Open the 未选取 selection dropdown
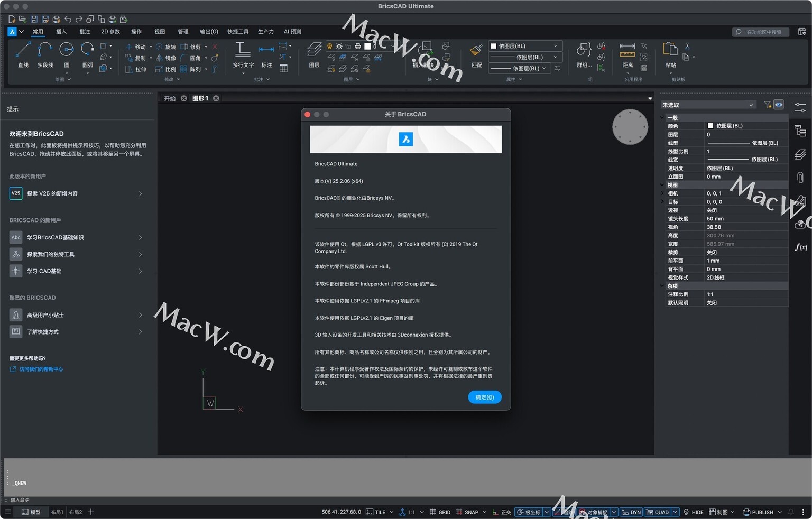Screen dimensions: 812x519 [x=708, y=105]
